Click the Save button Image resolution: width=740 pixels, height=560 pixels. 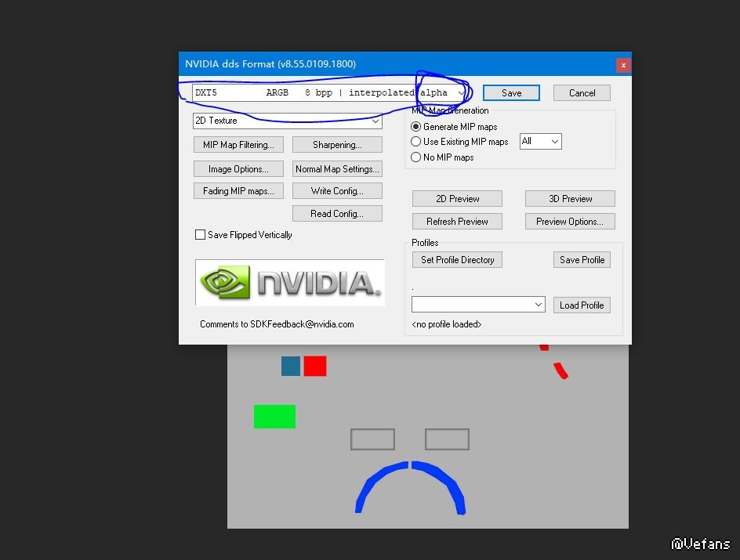tap(511, 93)
